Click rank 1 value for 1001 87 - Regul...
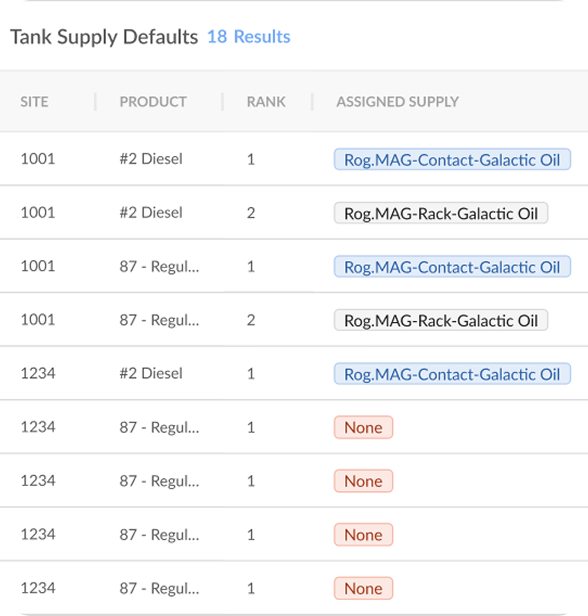 click(251, 267)
